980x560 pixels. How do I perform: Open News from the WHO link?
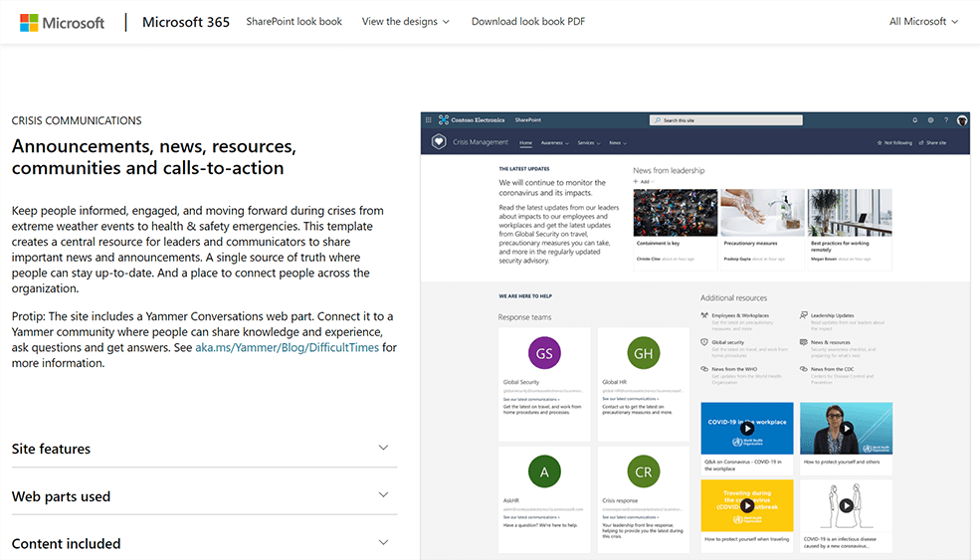(734, 369)
